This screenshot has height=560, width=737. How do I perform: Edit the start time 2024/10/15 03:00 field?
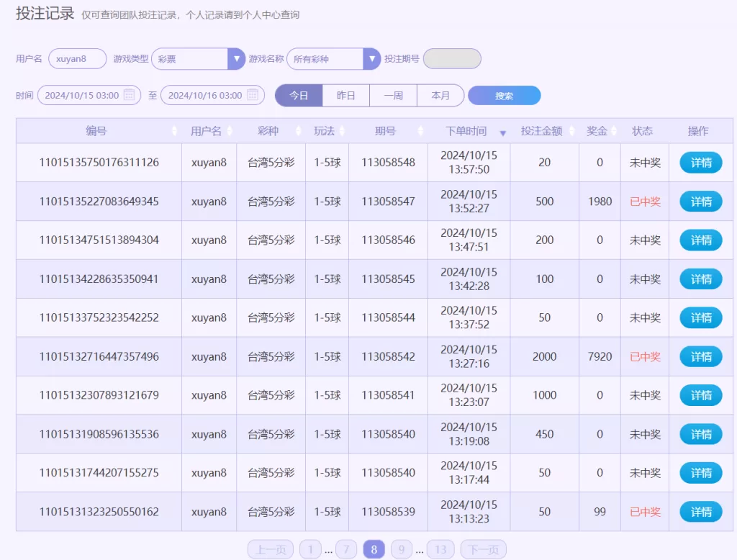coord(89,96)
